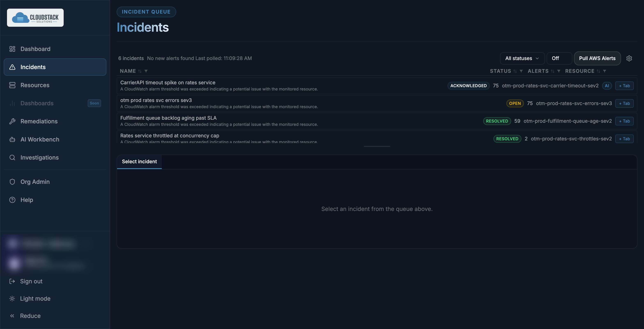Open incident queue settings gear
The image size is (644, 329).
point(629,58)
